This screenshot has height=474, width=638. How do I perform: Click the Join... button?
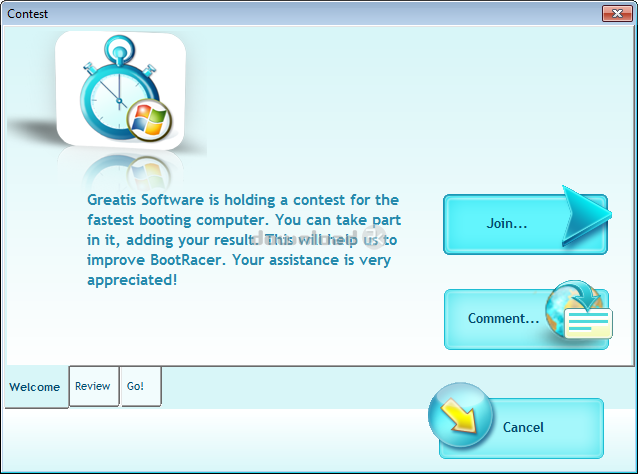click(x=525, y=224)
